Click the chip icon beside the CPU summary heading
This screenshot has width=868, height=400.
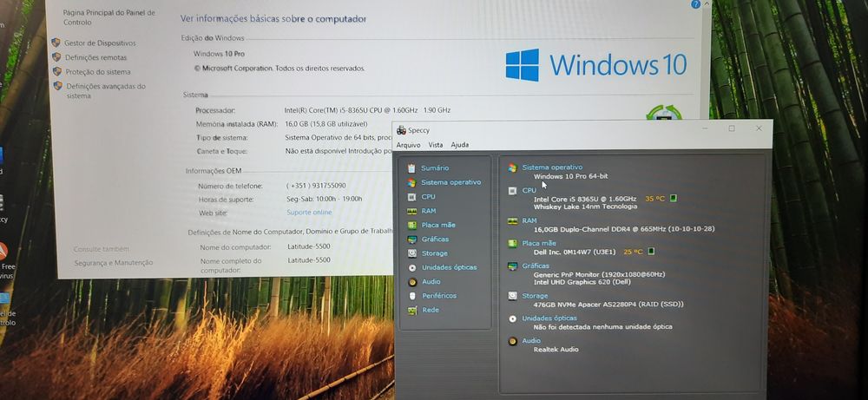pyautogui.click(x=513, y=191)
